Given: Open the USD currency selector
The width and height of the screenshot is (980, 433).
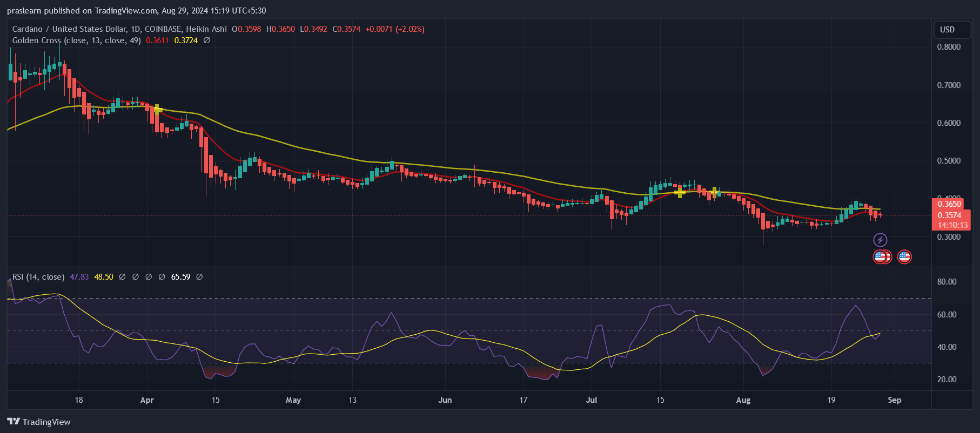Looking at the screenshot, I should coord(953,30).
